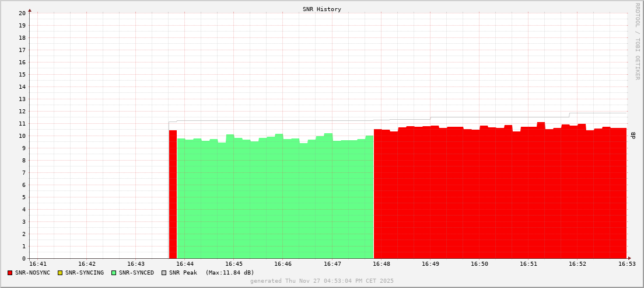Click the 16:48 time axis label
Viewport: 644px width, 288px height.
click(381, 264)
